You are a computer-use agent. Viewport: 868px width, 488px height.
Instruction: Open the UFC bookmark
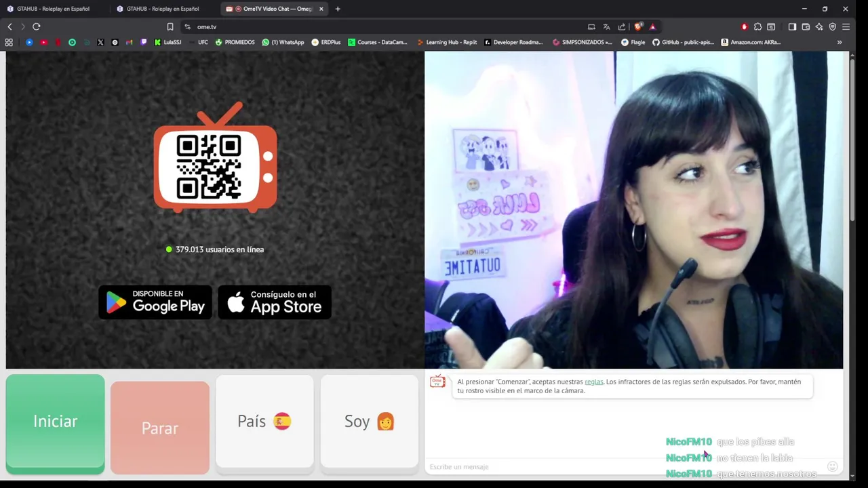click(198, 42)
